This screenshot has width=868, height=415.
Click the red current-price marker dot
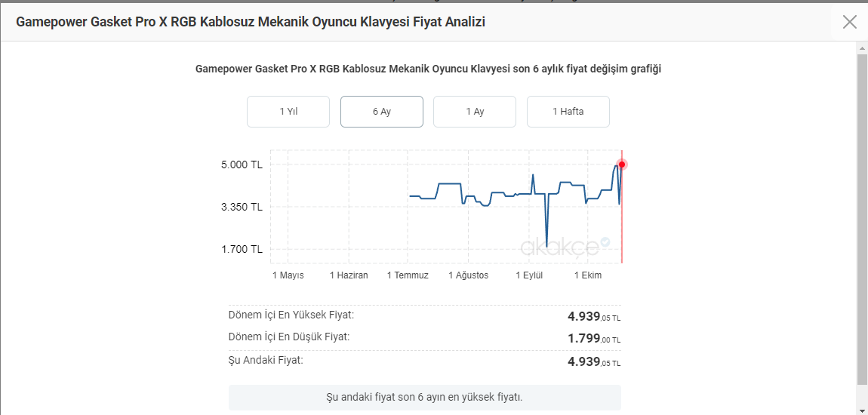pyautogui.click(x=622, y=164)
